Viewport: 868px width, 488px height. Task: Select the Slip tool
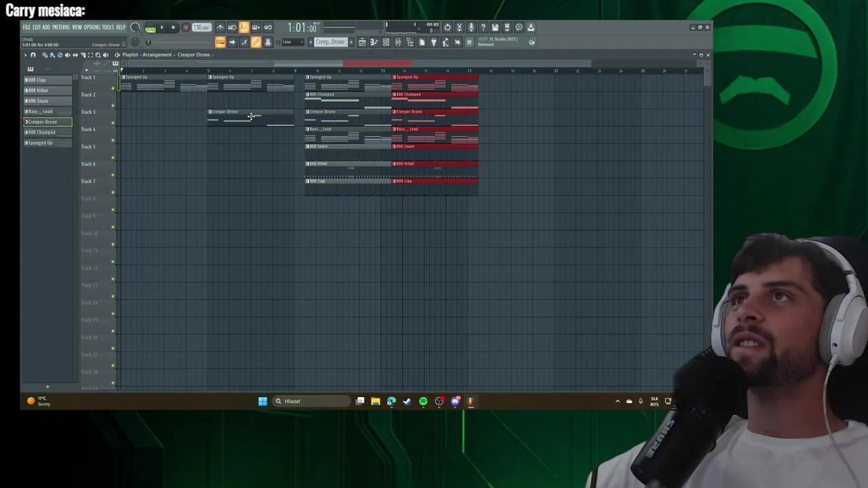tap(75, 55)
